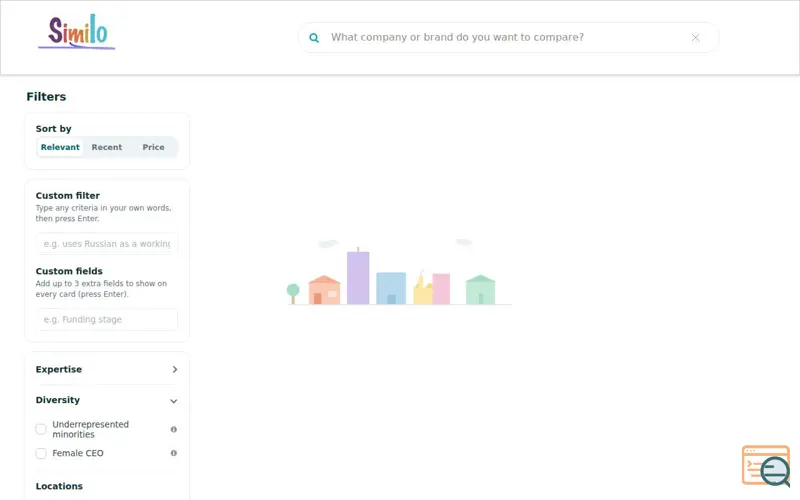
Task: Check the Underrepresented minorities checkbox
Action: pyautogui.click(x=41, y=429)
